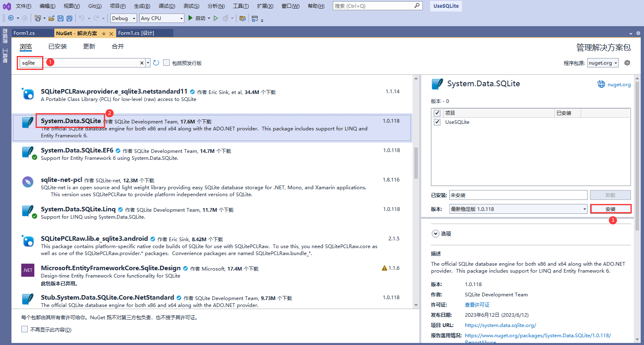Switch to the Consolidate (合并) tab
The height and width of the screenshot is (345, 644).
coord(118,47)
